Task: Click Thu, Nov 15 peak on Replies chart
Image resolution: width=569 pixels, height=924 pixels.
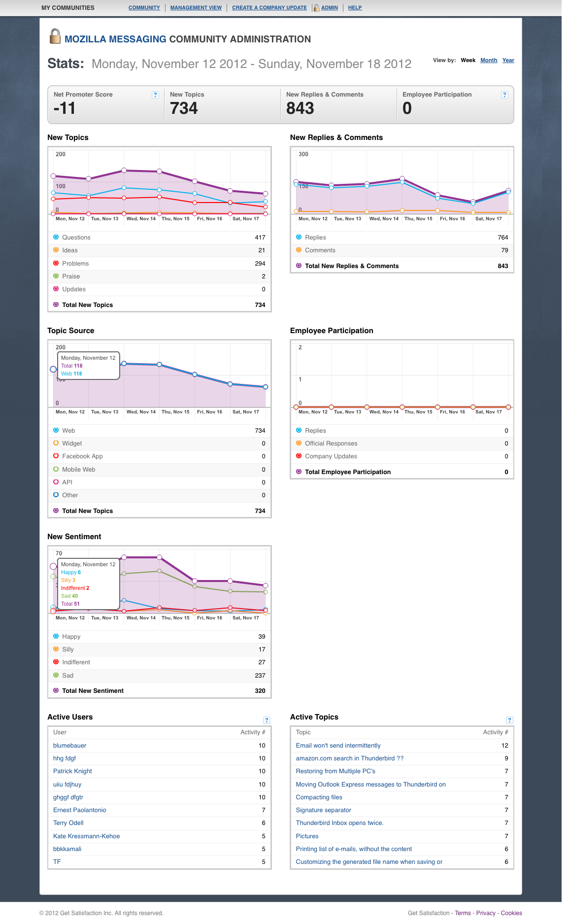Action: tap(402, 178)
